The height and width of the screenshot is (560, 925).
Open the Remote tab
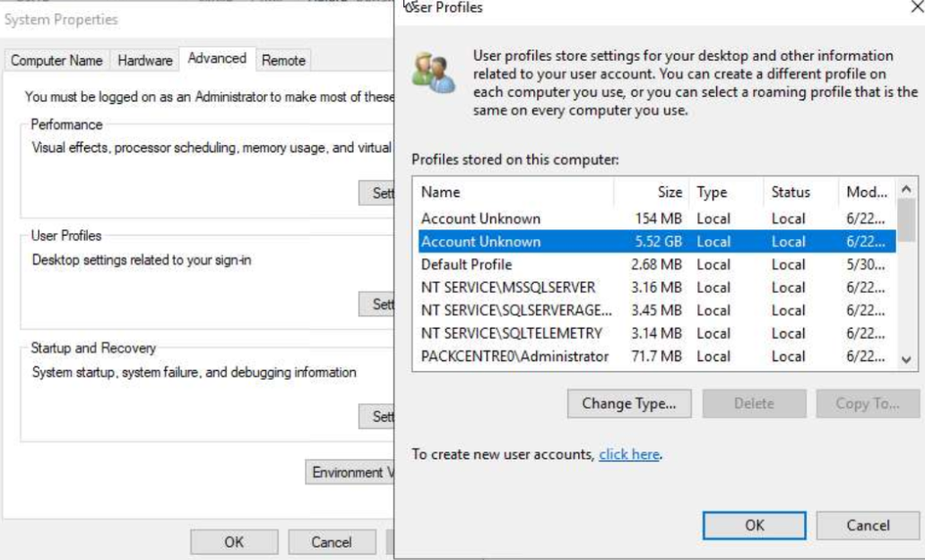click(x=283, y=61)
